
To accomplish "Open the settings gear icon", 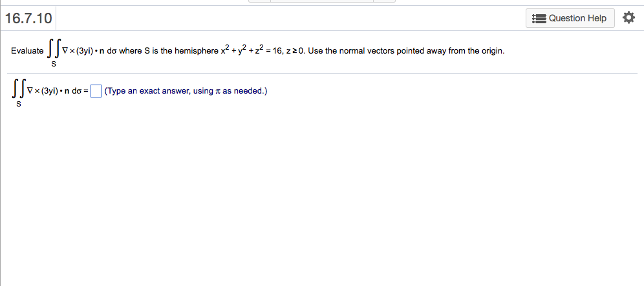I will pos(628,18).
